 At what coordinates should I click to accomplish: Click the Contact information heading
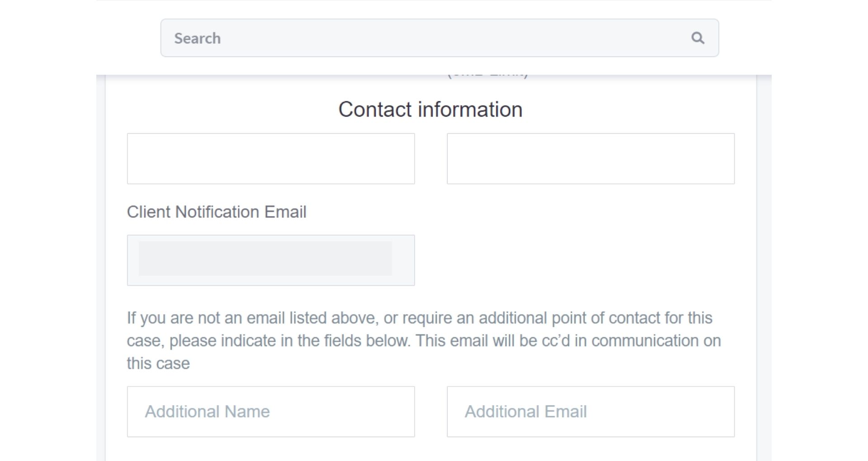[x=430, y=110]
